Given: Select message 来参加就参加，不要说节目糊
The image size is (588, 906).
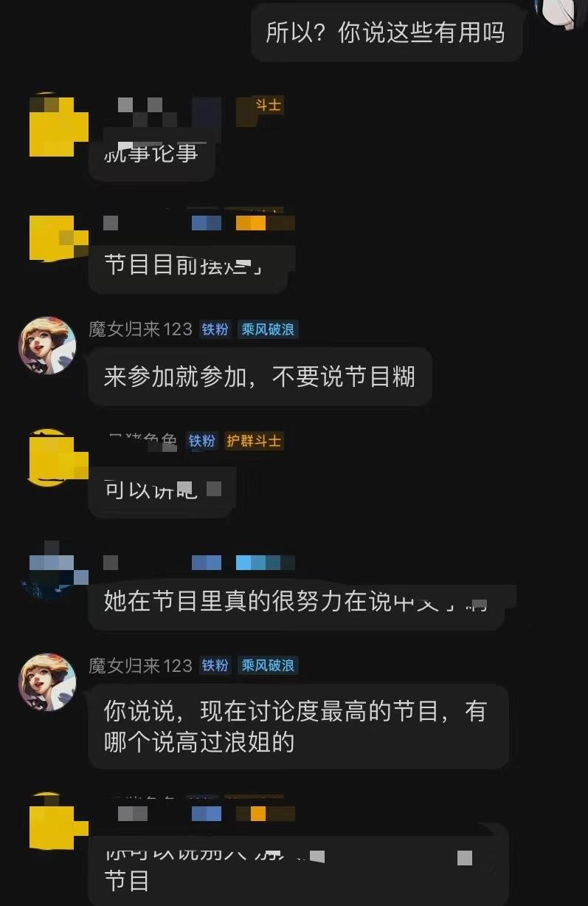Looking at the screenshot, I should [260, 377].
